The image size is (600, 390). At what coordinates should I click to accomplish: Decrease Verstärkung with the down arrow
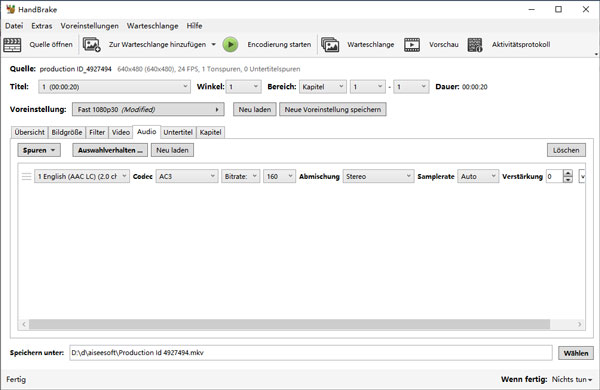pyautogui.click(x=568, y=179)
